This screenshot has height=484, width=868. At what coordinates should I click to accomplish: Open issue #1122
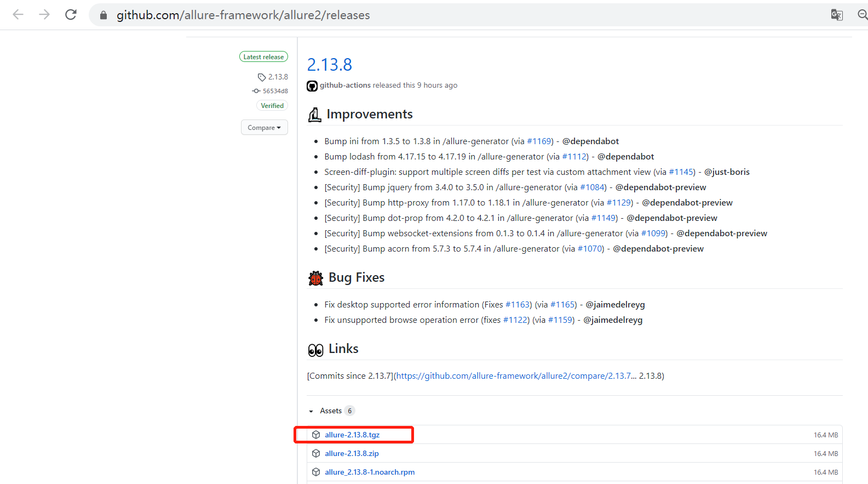pos(516,320)
